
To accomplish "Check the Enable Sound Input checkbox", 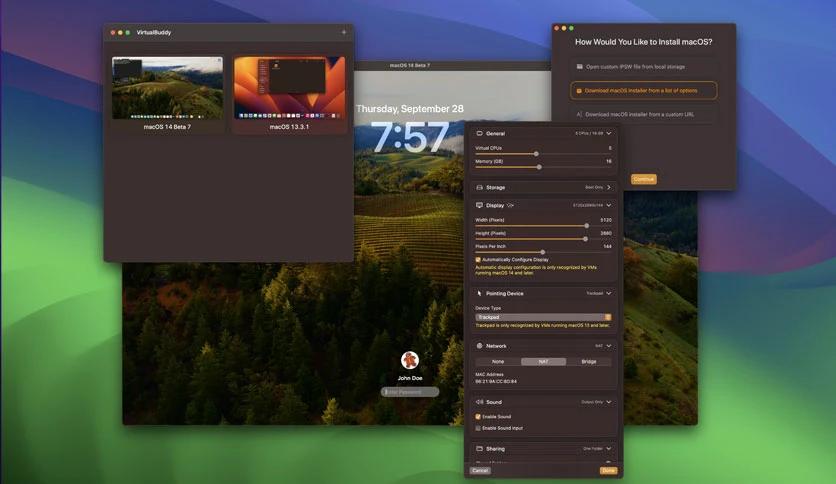I will coord(478,428).
